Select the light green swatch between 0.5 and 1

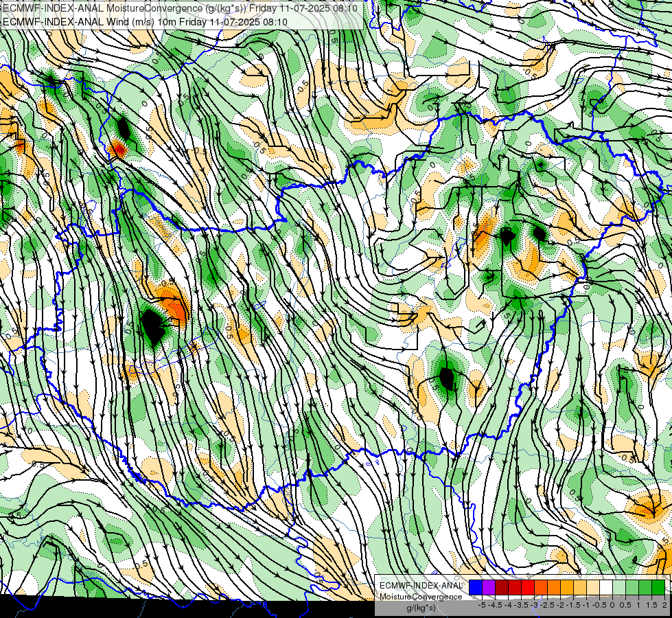point(632,588)
